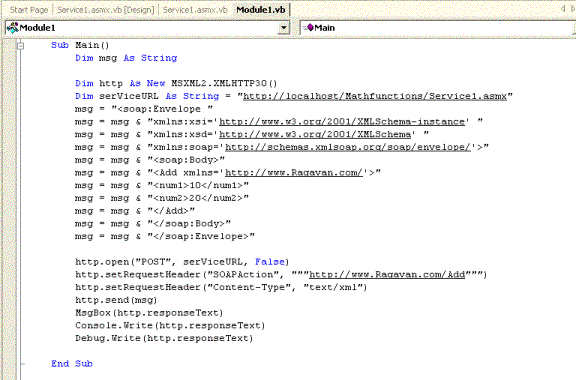Switch to the Start Page tab
576x380 pixels.
click(x=29, y=10)
